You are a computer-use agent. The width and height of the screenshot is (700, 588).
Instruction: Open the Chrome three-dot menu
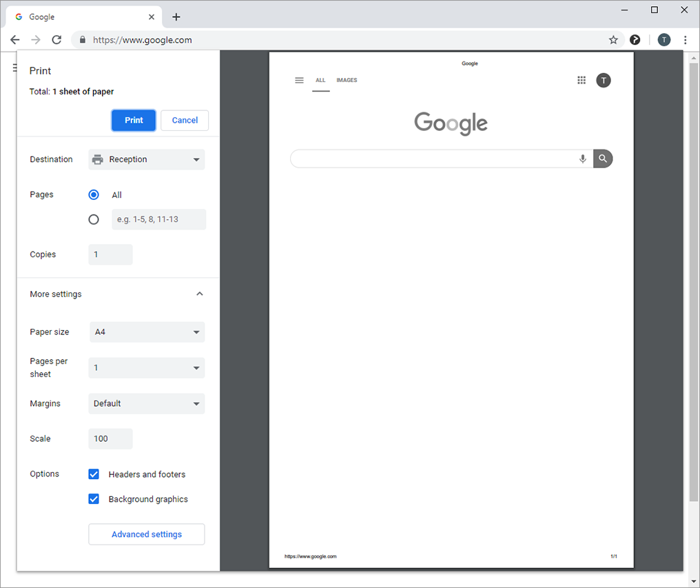[x=686, y=40]
